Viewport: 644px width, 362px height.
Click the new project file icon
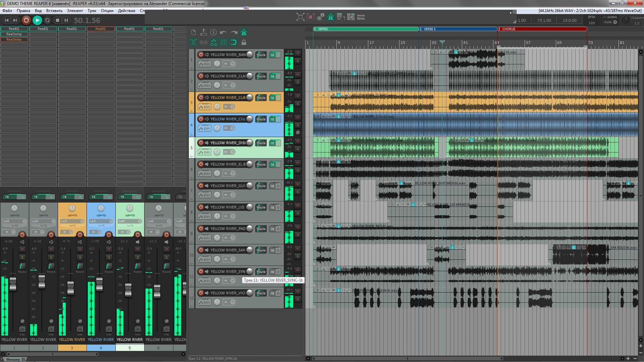194,33
